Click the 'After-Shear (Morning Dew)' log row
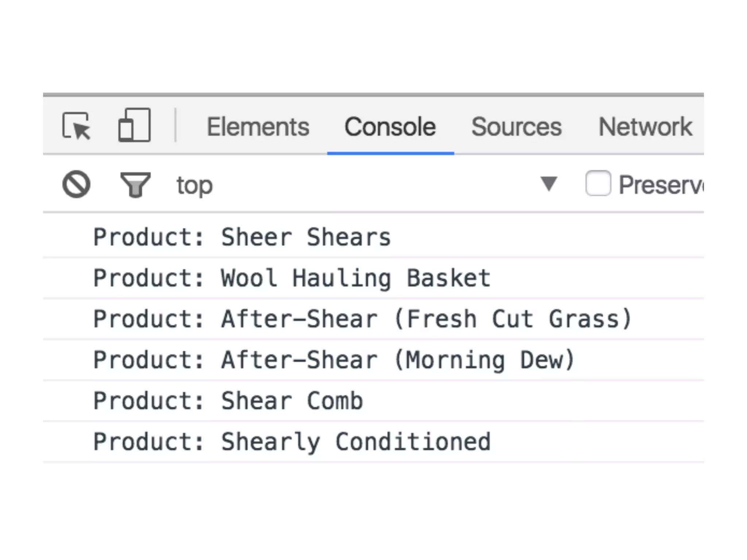The image size is (747, 560). pyautogui.click(x=334, y=360)
